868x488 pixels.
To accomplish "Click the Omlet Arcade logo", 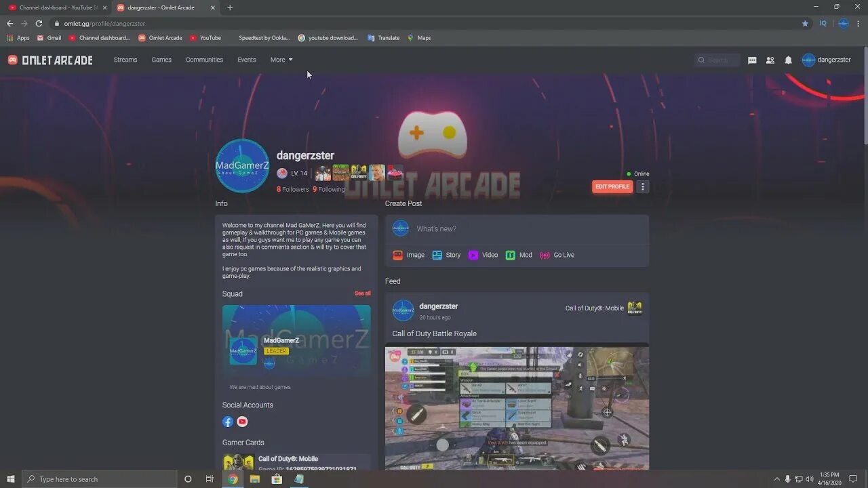I will click(50, 60).
